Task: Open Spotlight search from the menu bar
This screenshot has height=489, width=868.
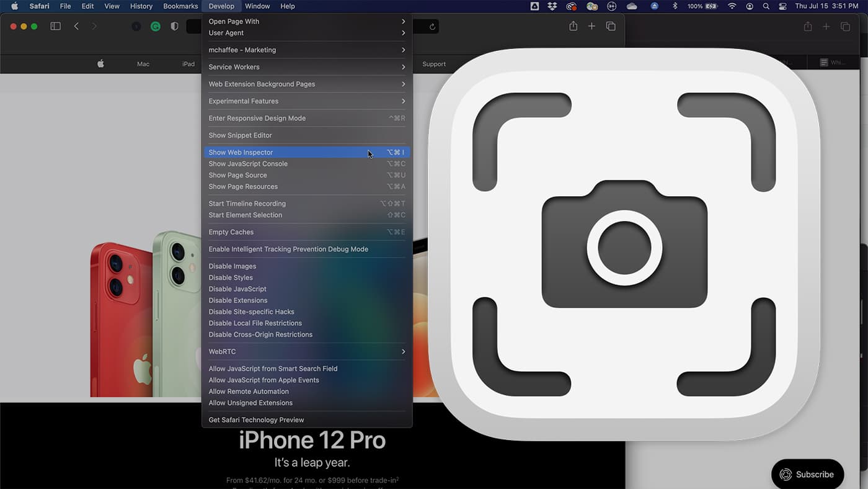Action: click(x=766, y=6)
